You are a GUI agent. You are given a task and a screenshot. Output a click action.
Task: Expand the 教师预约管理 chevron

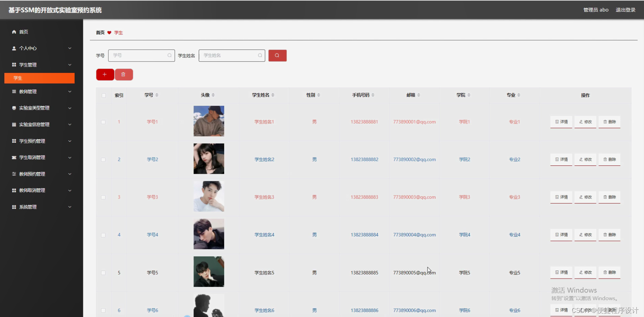70,174
